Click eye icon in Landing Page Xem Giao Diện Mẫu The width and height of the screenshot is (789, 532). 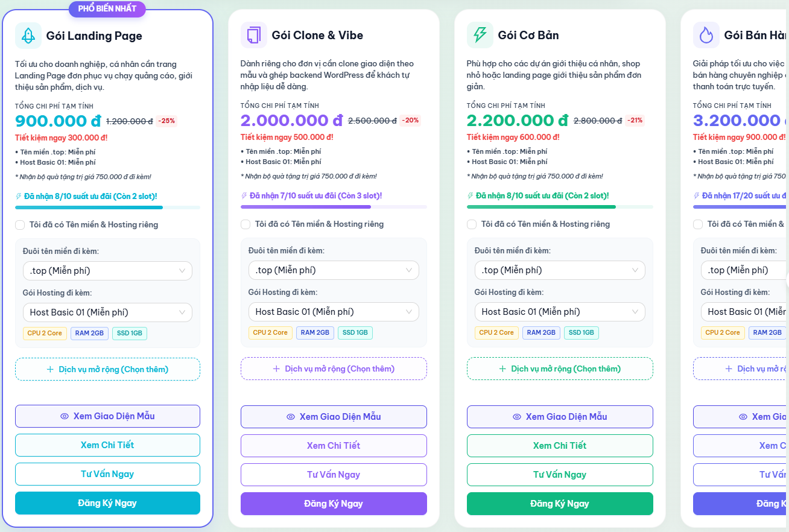coord(65,416)
